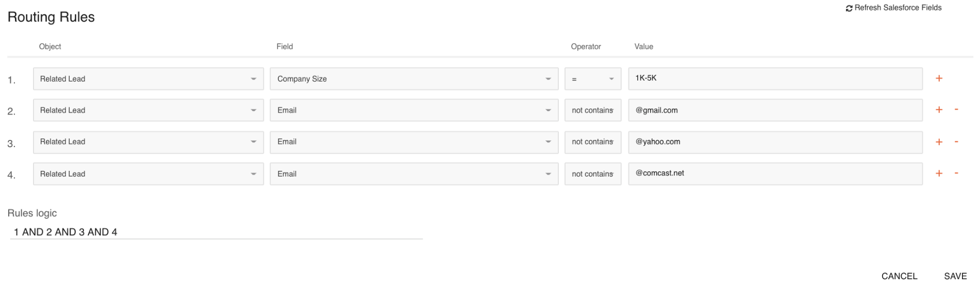The width and height of the screenshot is (980, 288).
Task: Remove the @gmail.com rule with minus icon
Action: tap(956, 110)
